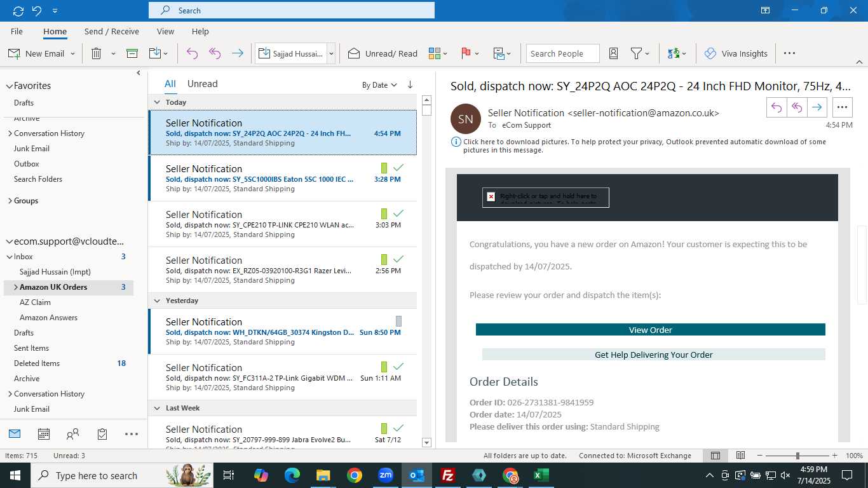The image size is (868, 488).
Task: Collapse the Inbox folder tree
Action: click(10, 257)
